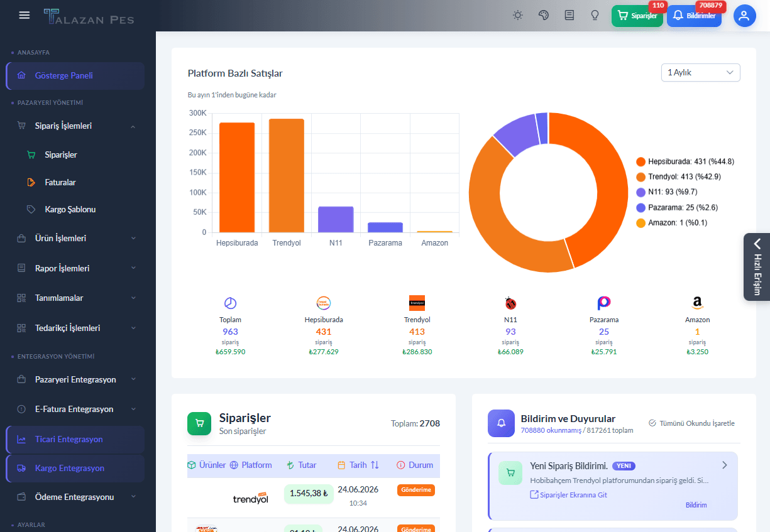Click the Trendyol logo in the first order row
Screen dimensions: 770x532
251,499
